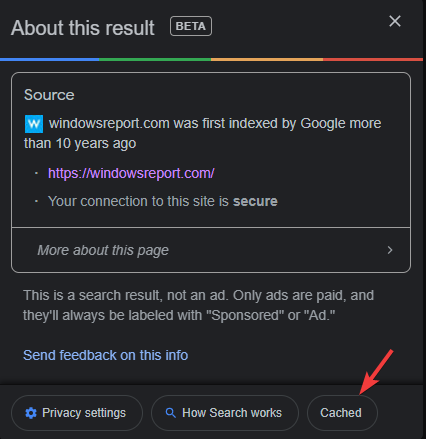
Task: Click the Source section title
Action: pyautogui.click(x=49, y=95)
